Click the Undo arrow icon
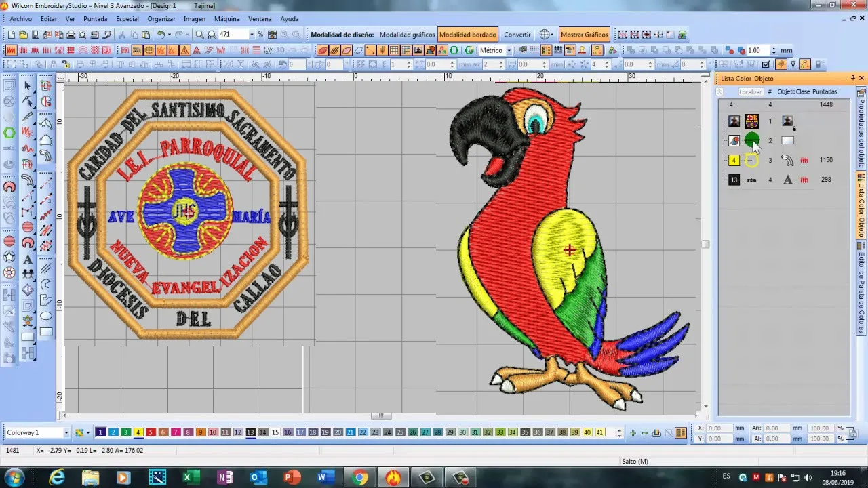The height and width of the screenshot is (488, 868). pos(162,35)
